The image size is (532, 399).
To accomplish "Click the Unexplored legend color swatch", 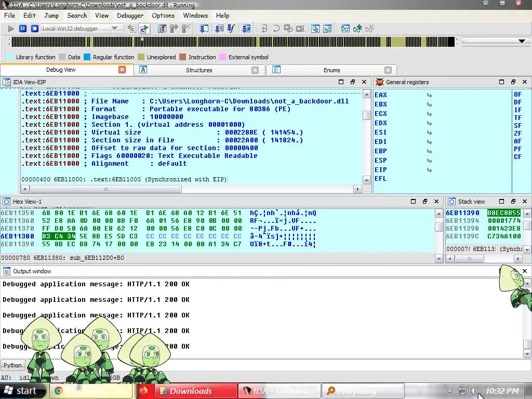I will [x=141, y=57].
